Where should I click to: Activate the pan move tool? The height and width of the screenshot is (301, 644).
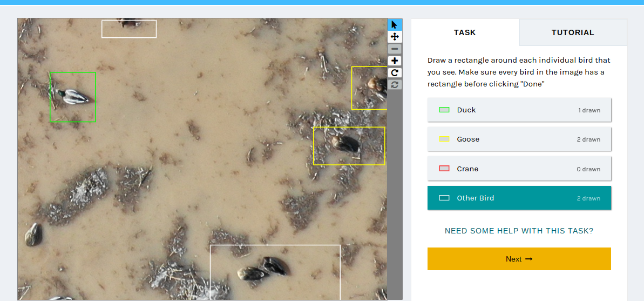point(395,37)
